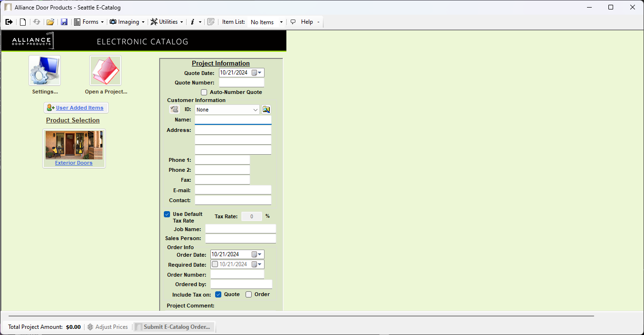Click the Quote Number input field
Viewport: 644px width, 335px height.
click(x=241, y=83)
